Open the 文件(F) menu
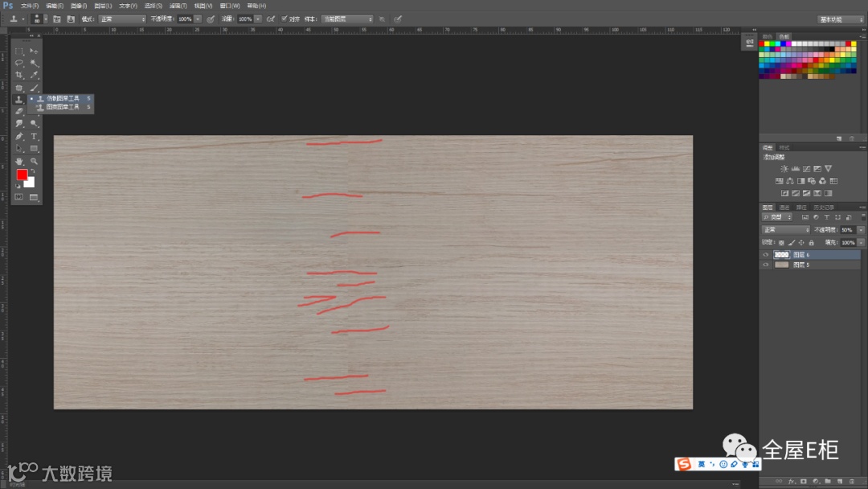Screen dimensions: 868x489 pyautogui.click(x=30, y=6)
